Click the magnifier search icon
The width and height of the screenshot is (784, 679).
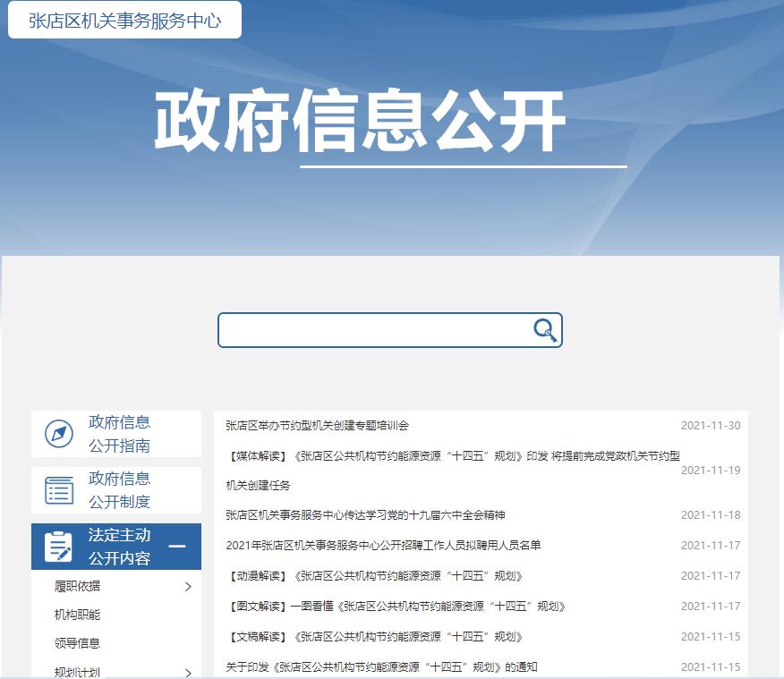(x=545, y=330)
